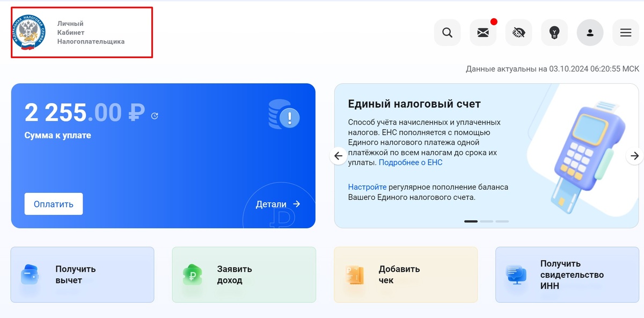Open messages with unread notification
Screen dimensions: 644x318
coord(482,33)
